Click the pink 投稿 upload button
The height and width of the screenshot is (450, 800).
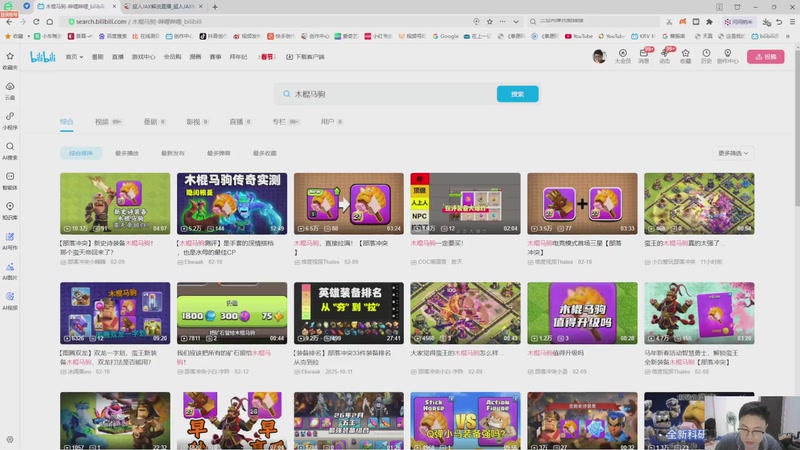pyautogui.click(x=765, y=57)
